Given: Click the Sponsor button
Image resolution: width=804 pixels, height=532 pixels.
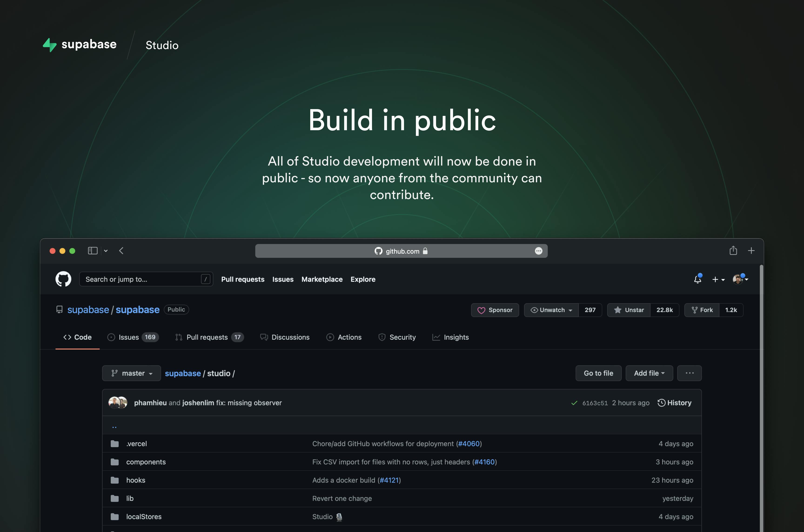Looking at the screenshot, I should [x=495, y=310].
